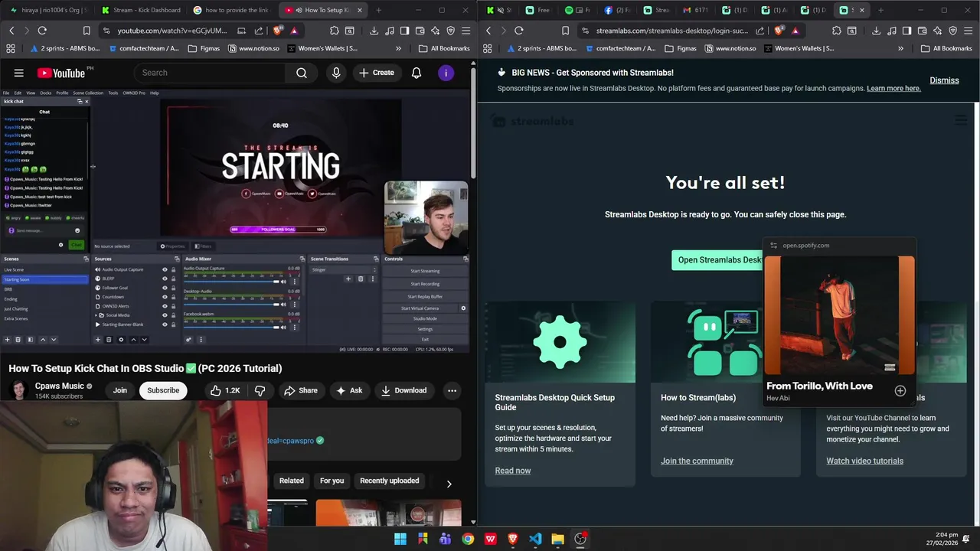Open All Bookmarks folder in YouTube window
The width and height of the screenshot is (980, 551).
pos(444,48)
